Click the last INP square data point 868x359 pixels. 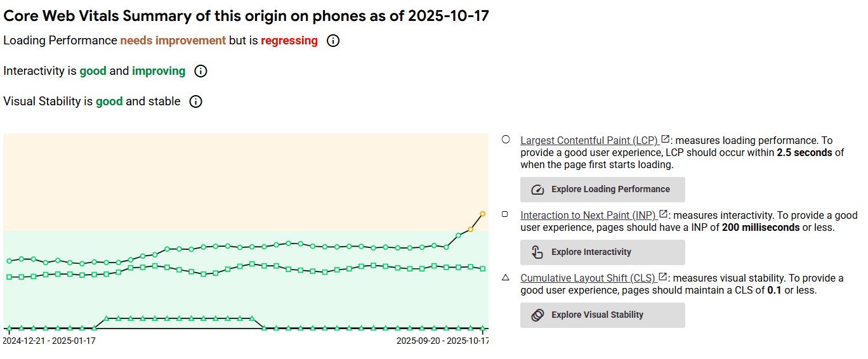tap(483, 269)
